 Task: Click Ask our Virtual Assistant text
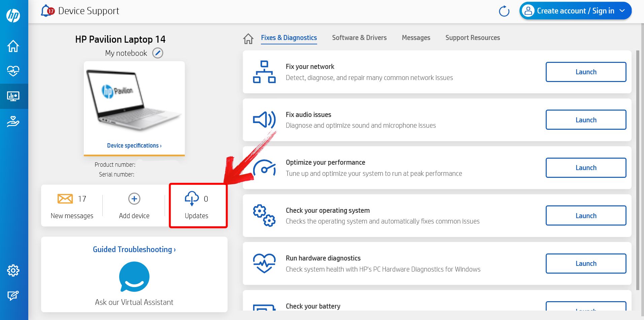(x=134, y=302)
